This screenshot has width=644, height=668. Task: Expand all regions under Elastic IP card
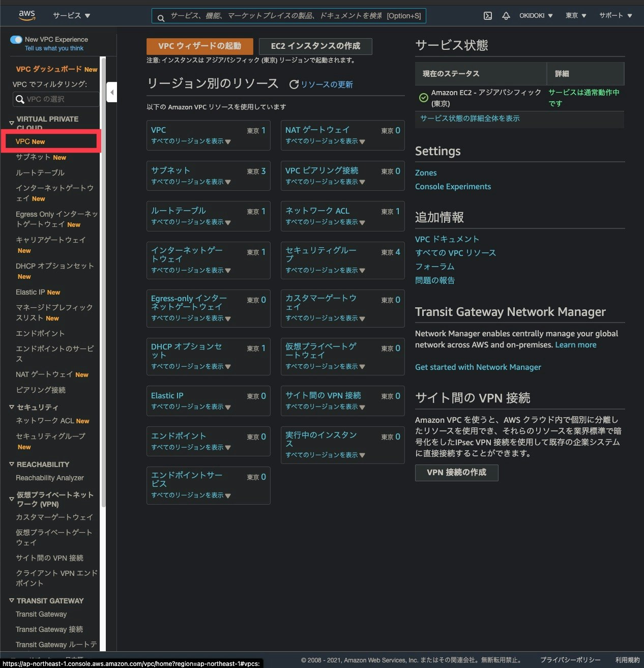(x=191, y=406)
